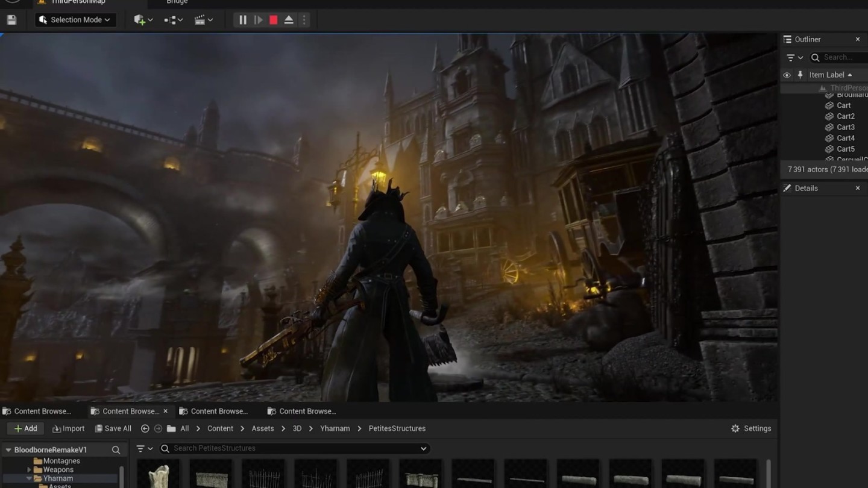
Task: Pause the play-in-editor session
Action: tap(243, 20)
